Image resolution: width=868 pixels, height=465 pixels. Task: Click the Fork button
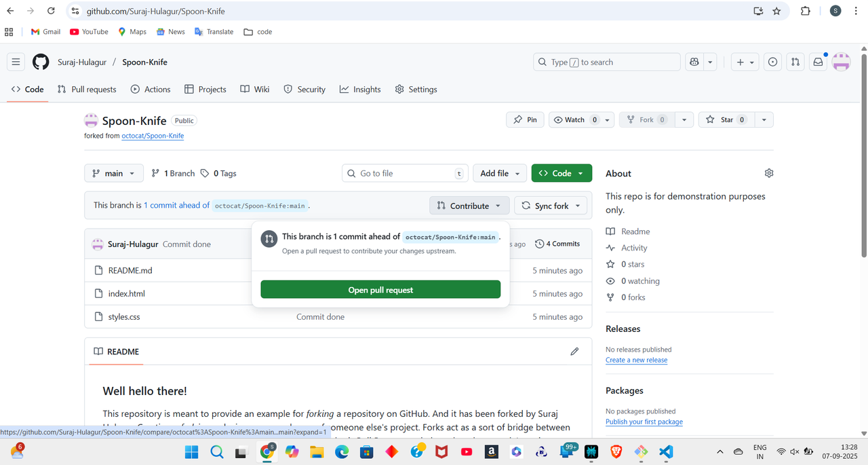click(646, 119)
